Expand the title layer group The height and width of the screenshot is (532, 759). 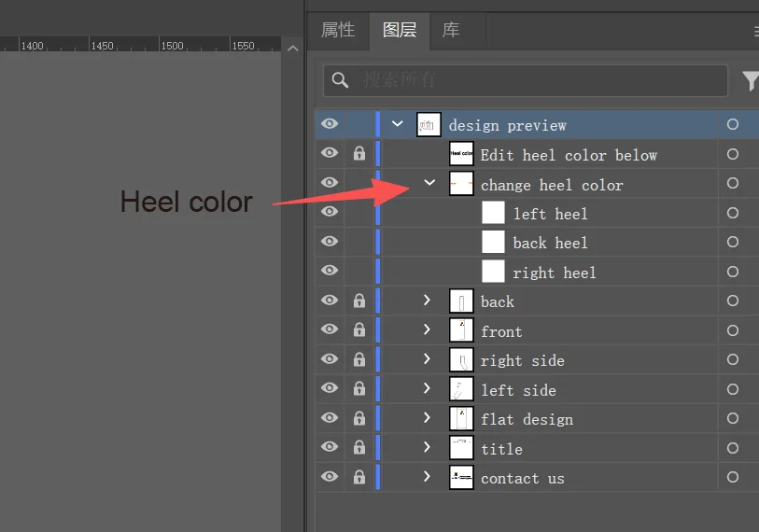point(427,446)
